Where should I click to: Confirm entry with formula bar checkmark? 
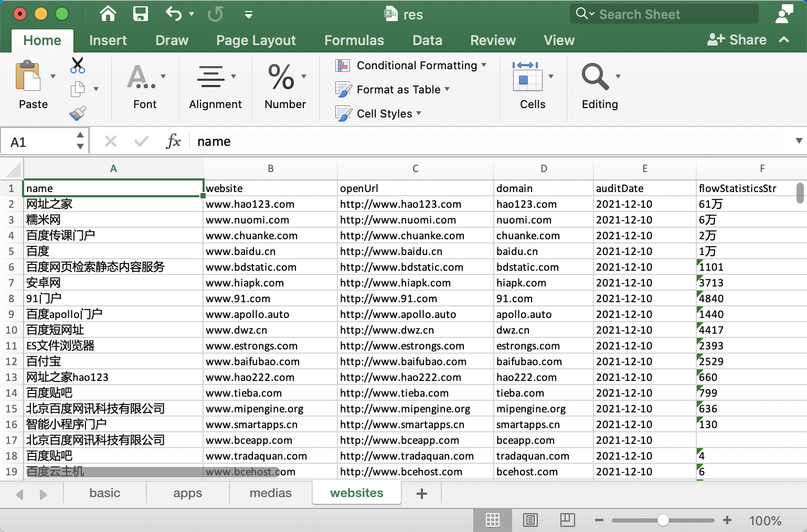[x=141, y=141]
